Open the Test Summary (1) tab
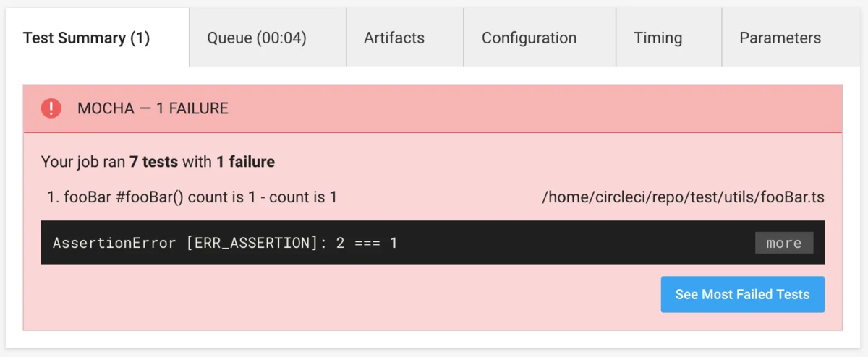The width and height of the screenshot is (868, 357). tap(87, 38)
